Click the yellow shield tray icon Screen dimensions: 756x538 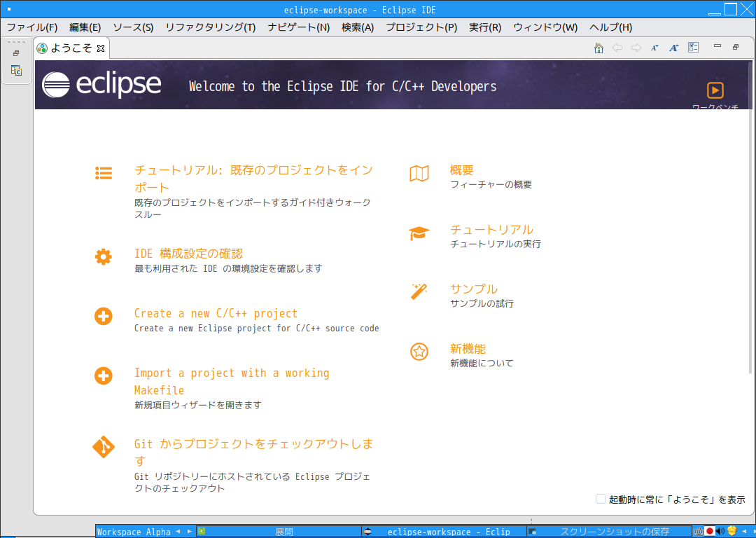click(732, 531)
